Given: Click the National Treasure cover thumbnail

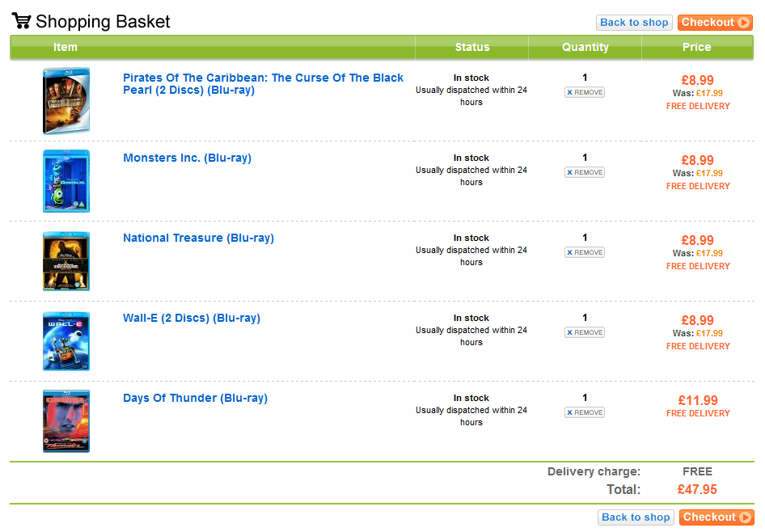Looking at the screenshot, I should tap(66, 261).
